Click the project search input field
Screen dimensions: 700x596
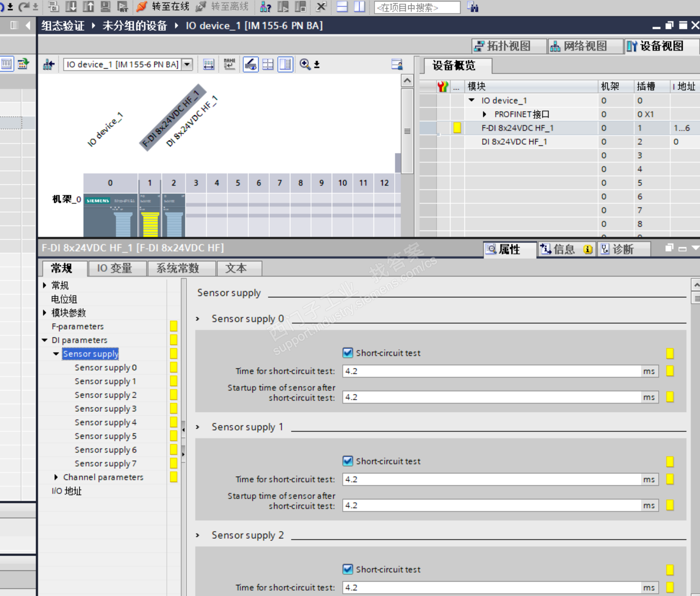coord(417,7)
